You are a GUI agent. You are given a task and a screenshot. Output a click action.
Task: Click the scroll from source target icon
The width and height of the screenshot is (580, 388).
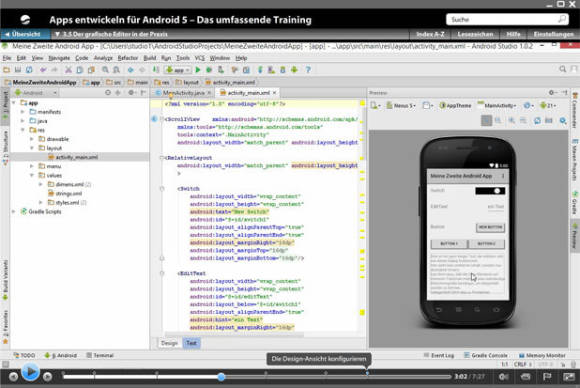108,92
